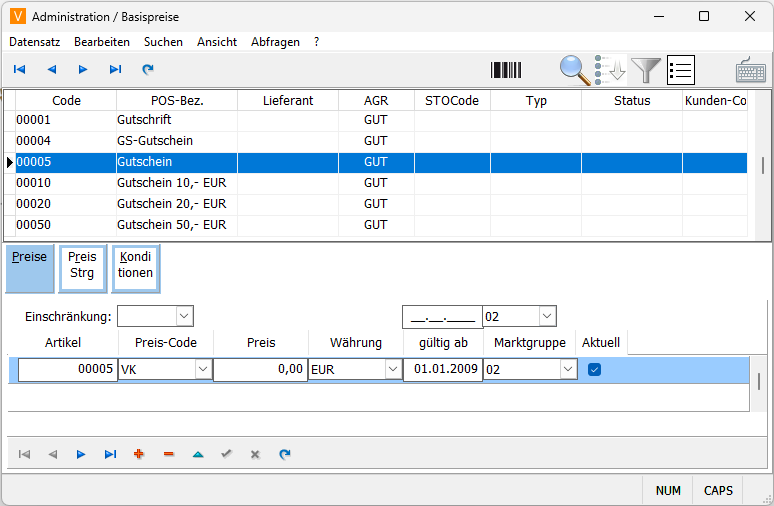Expand the Einschränkung dropdown
The width and height of the screenshot is (774, 506).
pyautogui.click(x=184, y=316)
